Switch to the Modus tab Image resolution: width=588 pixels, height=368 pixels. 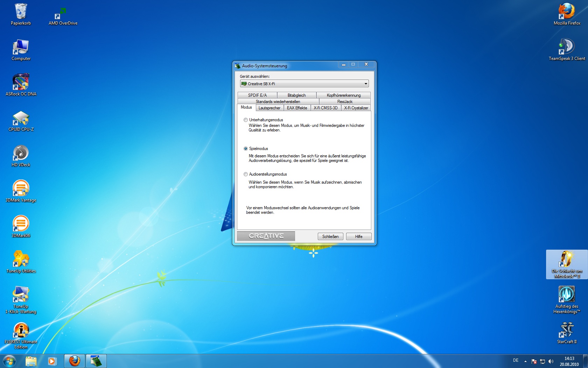click(246, 108)
